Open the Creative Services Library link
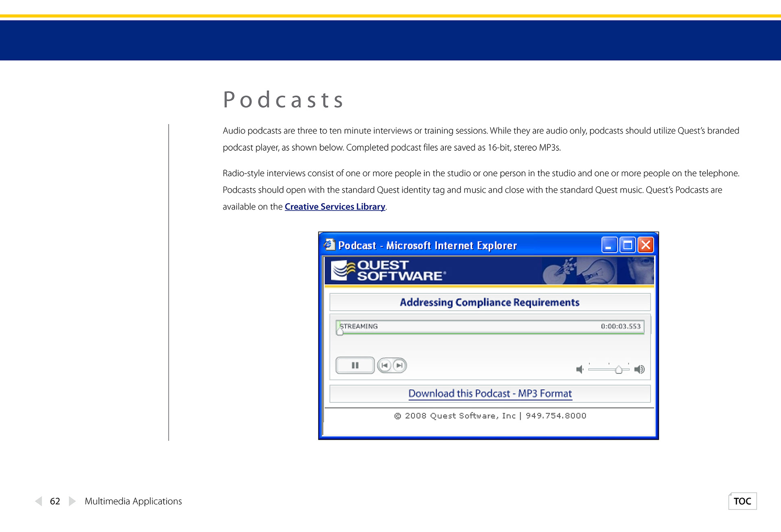This screenshot has width=781, height=532. (x=335, y=206)
